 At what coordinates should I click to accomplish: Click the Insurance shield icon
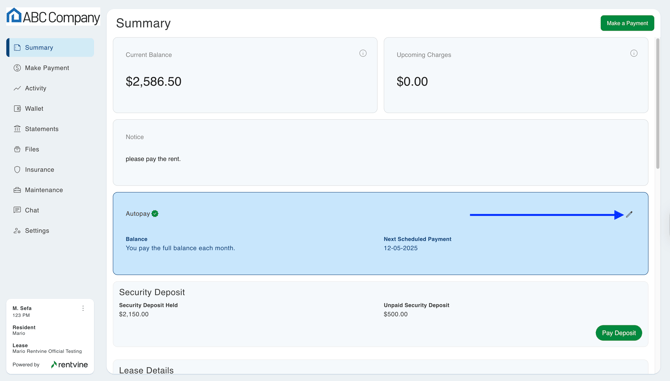17,170
